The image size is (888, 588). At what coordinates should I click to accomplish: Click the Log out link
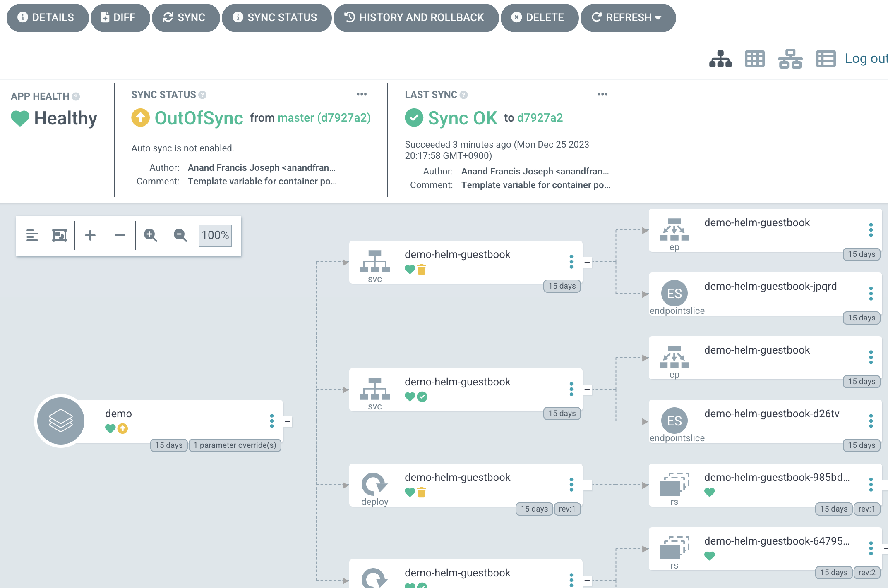click(866, 59)
